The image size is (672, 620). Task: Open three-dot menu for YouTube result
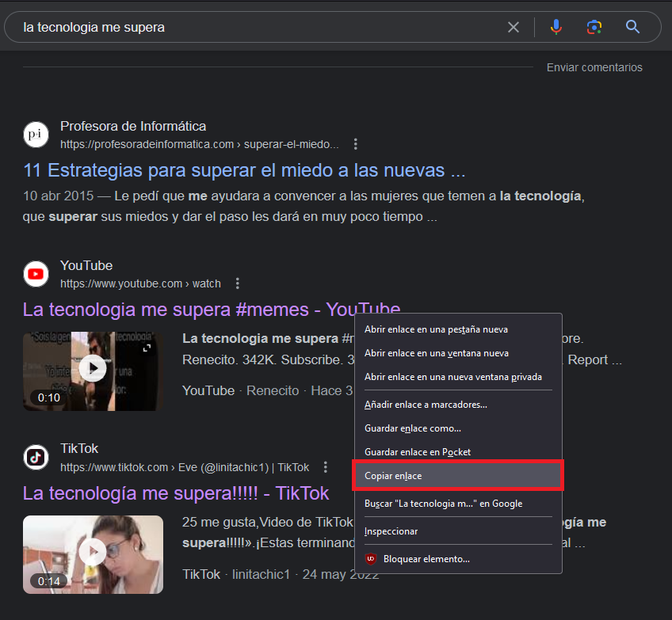click(x=238, y=283)
